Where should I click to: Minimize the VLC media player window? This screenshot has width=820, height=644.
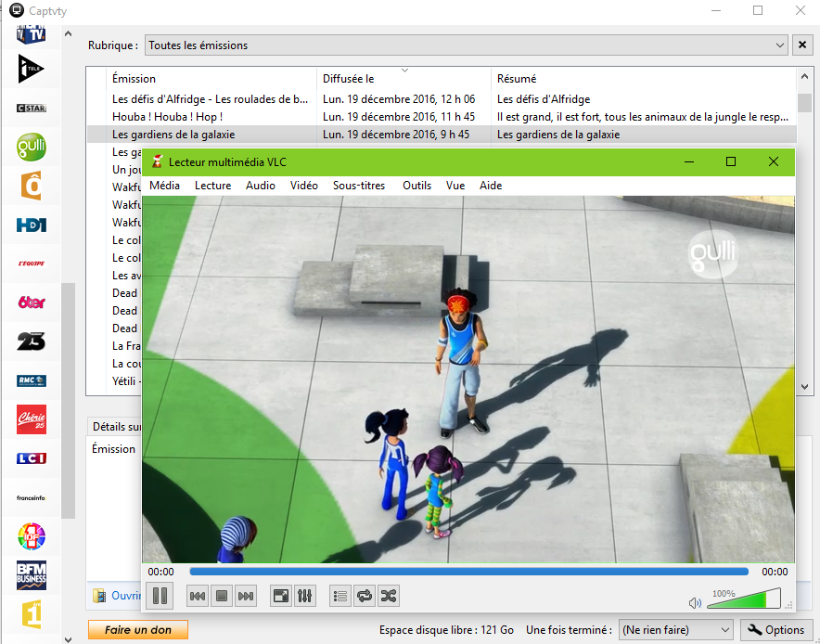click(x=689, y=161)
